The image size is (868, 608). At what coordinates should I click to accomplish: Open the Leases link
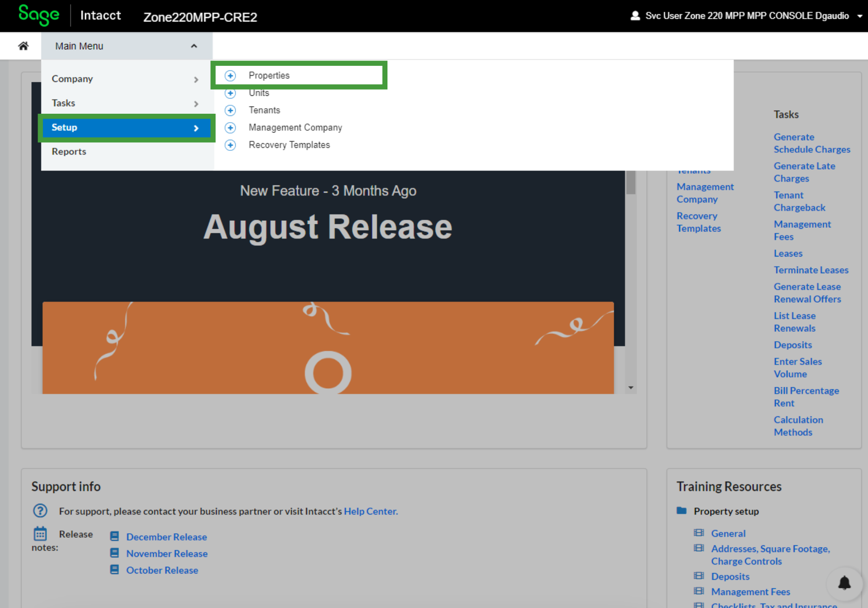[788, 253]
